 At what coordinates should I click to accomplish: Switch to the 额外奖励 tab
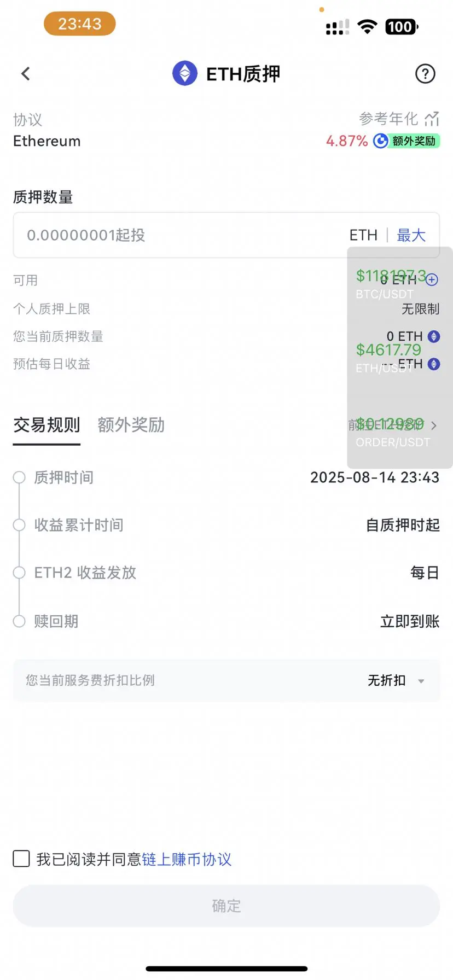[x=131, y=425]
